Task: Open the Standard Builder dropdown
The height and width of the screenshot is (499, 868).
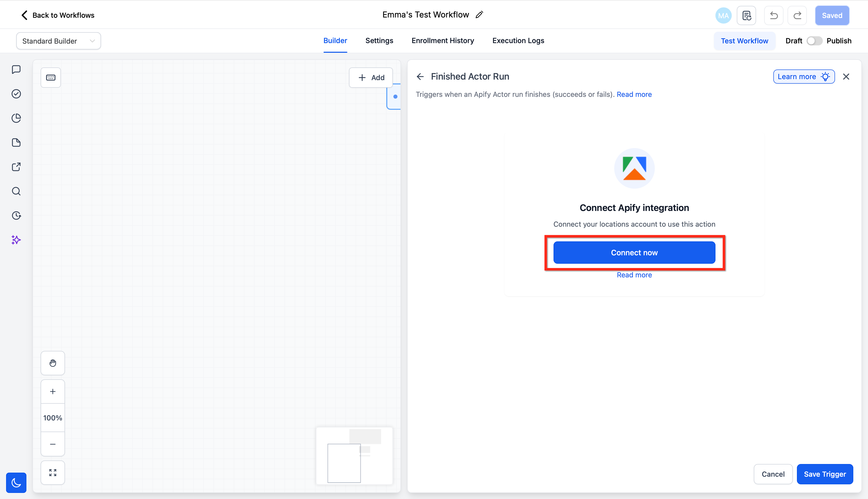Action: coord(58,41)
